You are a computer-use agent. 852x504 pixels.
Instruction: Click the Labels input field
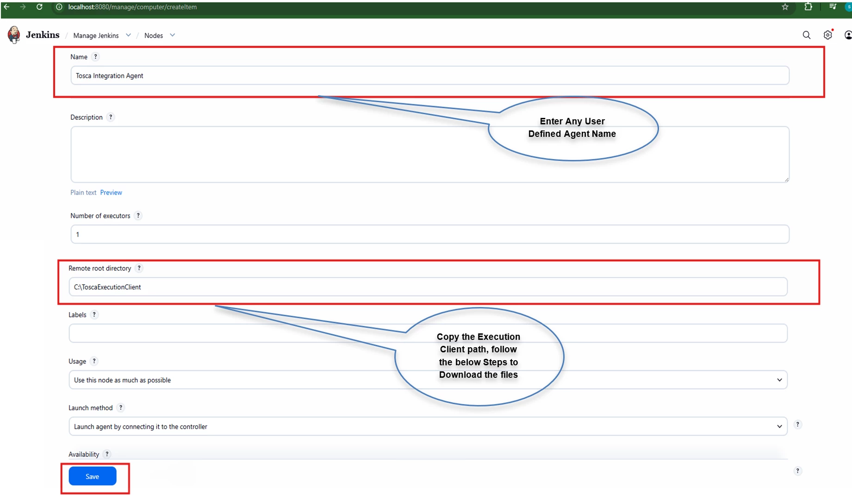point(428,333)
